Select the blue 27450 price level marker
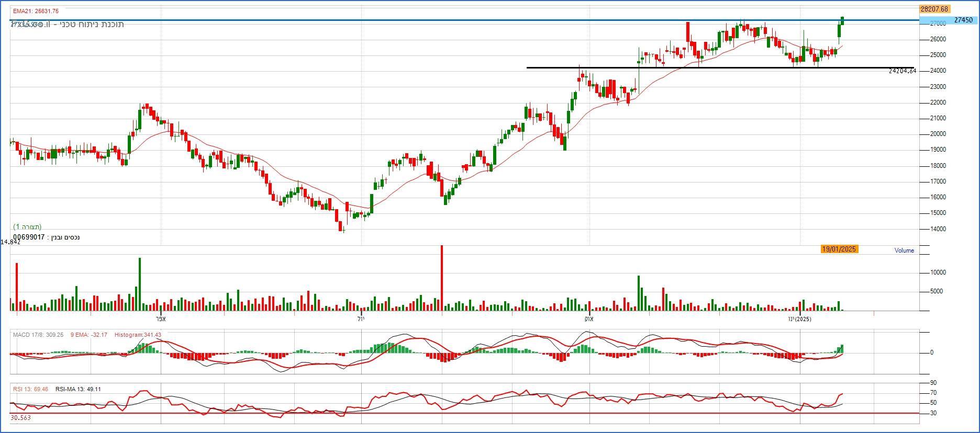This screenshot has height=433, width=980. pyautogui.click(x=962, y=20)
